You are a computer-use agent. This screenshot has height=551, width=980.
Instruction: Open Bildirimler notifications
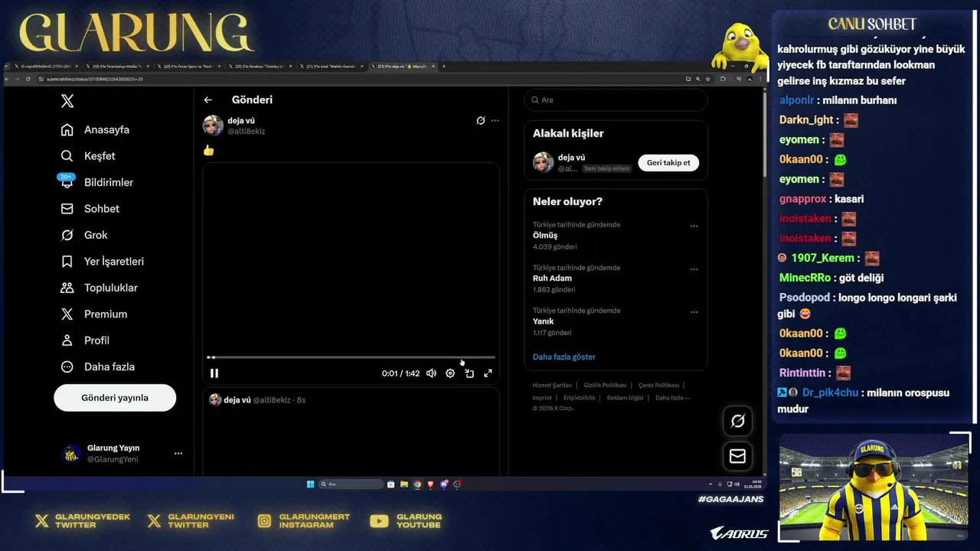pos(97,182)
